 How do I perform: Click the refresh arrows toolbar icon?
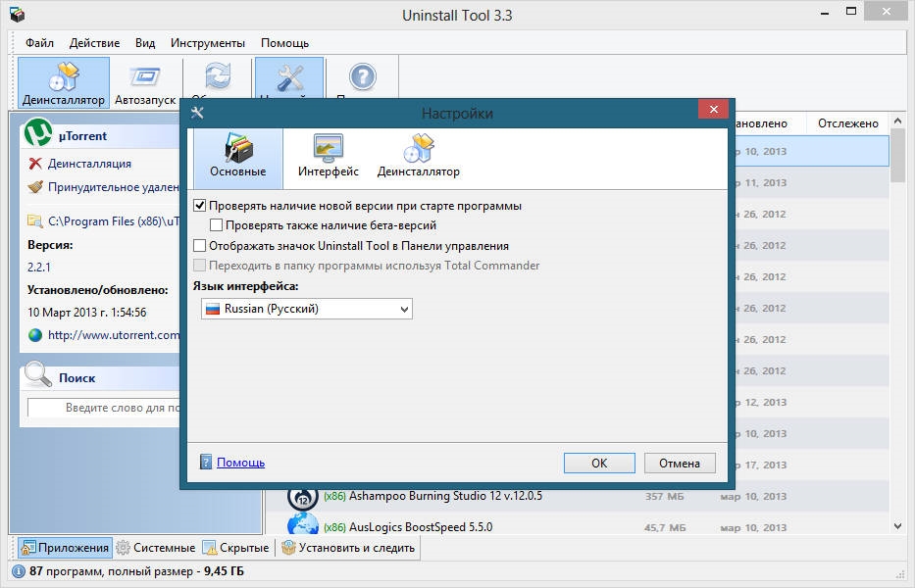coord(218,77)
